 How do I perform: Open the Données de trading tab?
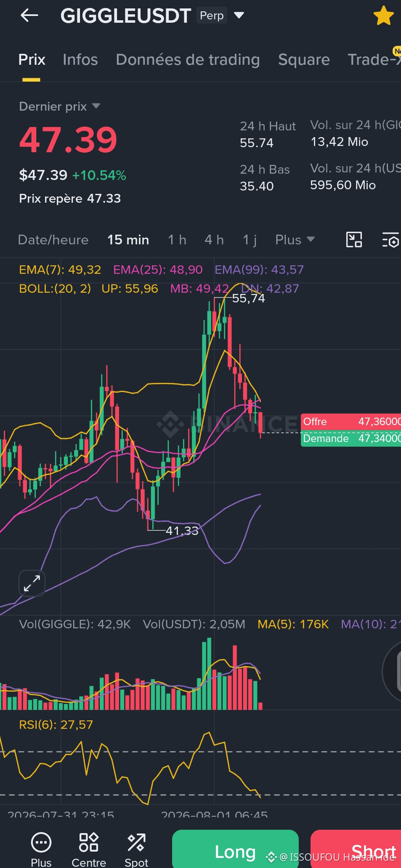coord(188,60)
